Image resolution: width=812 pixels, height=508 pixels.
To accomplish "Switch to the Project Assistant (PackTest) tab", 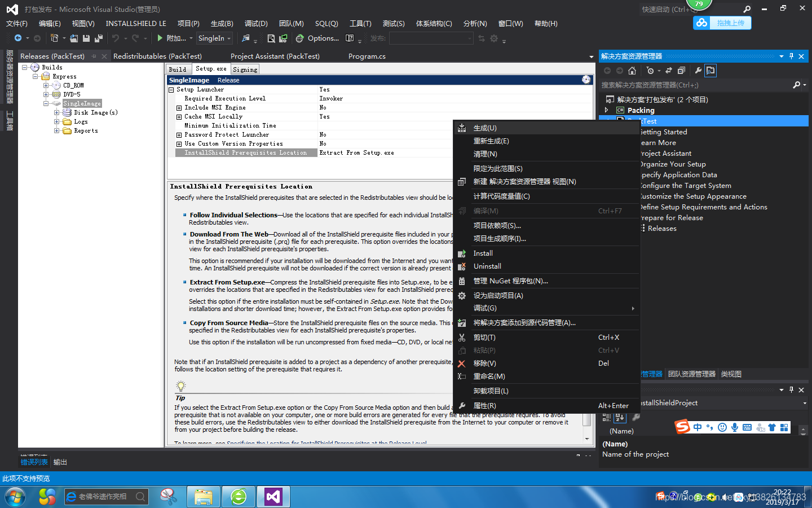I will click(x=275, y=56).
